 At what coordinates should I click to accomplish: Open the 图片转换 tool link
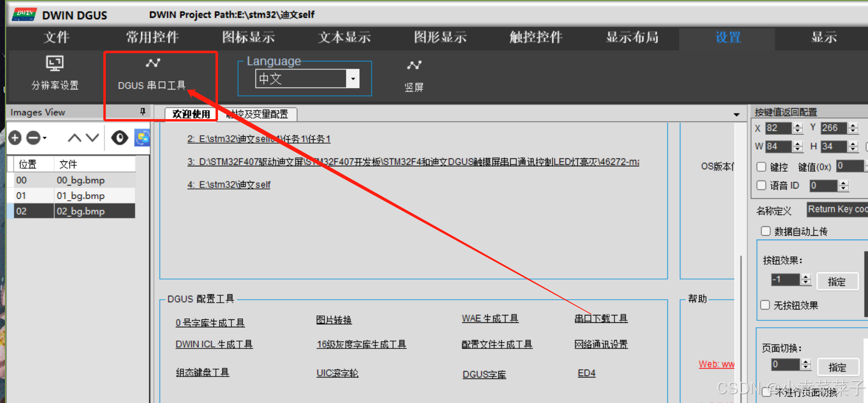coord(334,320)
